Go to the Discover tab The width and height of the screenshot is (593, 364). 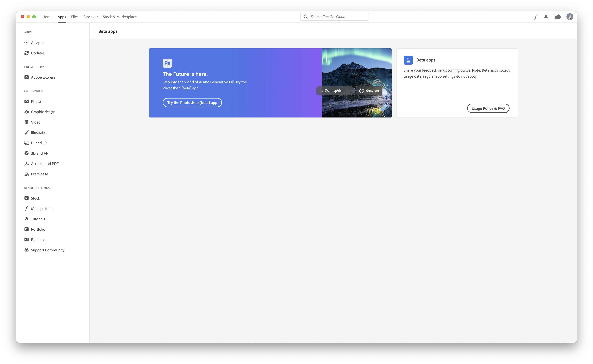tap(91, 17)
